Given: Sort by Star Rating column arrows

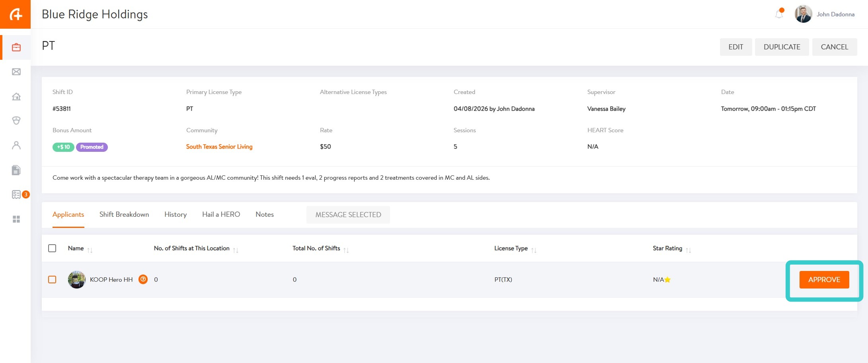Looking at the screenshot, I should [689, 250].
